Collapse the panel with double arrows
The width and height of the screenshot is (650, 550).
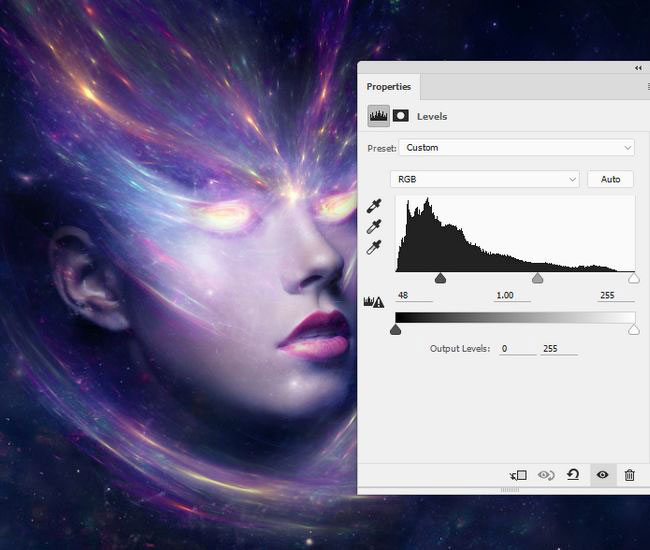tap(638, 68)
